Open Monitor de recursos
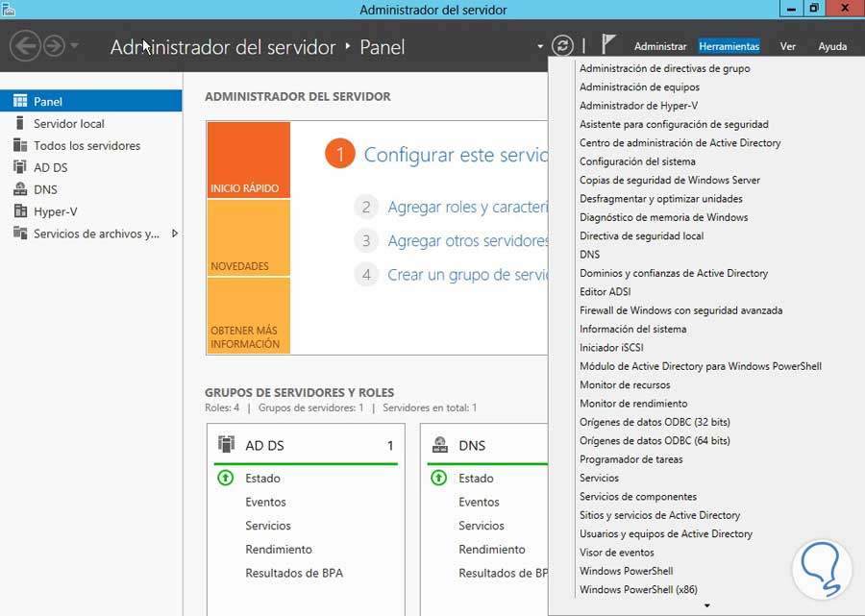The height and width of the screenshot is (616, 865). pyautogui.click(x=625, y=385)
